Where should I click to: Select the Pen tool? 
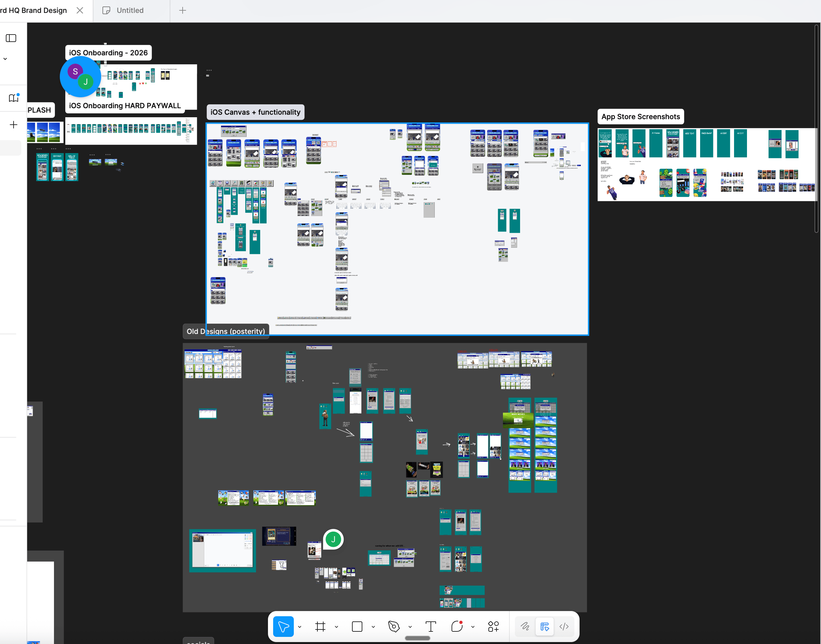click(x=393, y=626)
